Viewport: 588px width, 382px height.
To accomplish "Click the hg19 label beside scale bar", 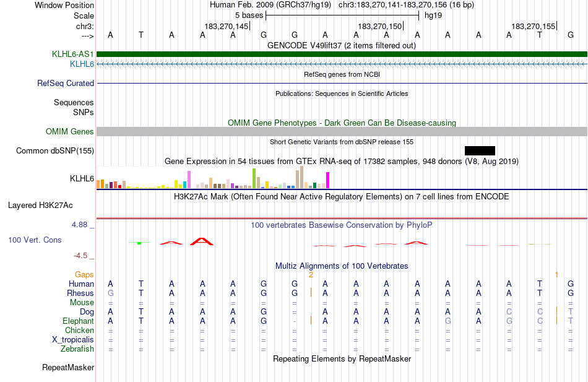I will [433, 15].
